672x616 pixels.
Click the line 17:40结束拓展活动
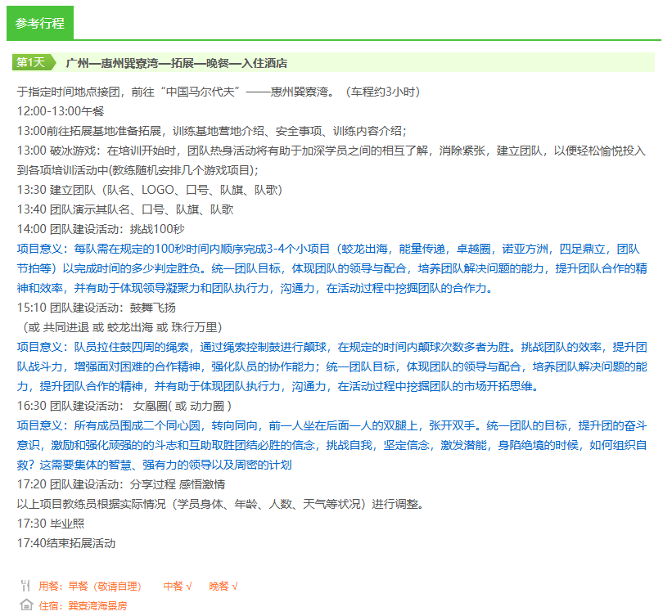[x=66, y=543]
